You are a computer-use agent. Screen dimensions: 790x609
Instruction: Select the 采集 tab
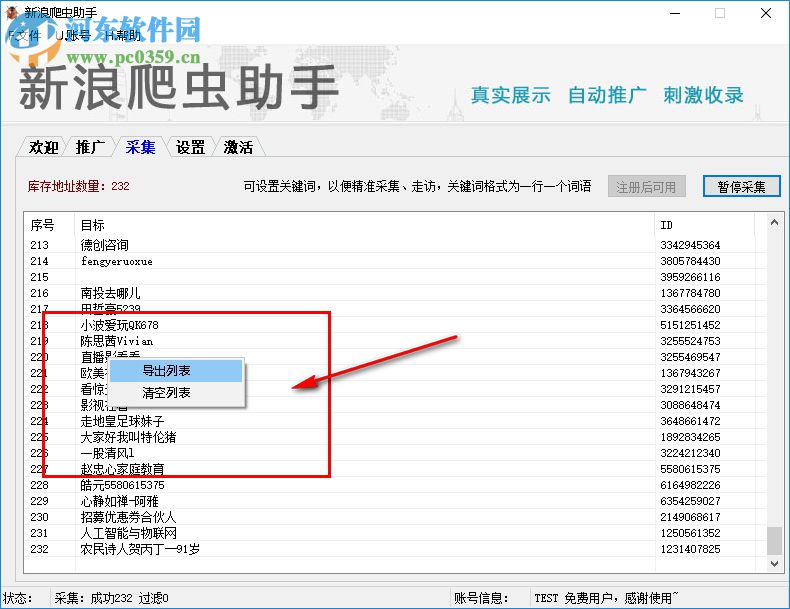pos(140,147)
